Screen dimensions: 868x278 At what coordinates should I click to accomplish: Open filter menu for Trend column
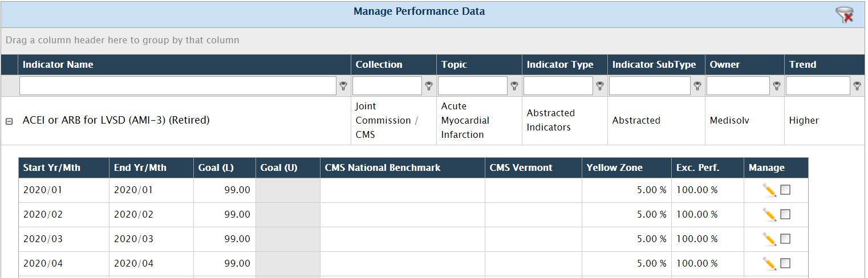pos(857,86)
